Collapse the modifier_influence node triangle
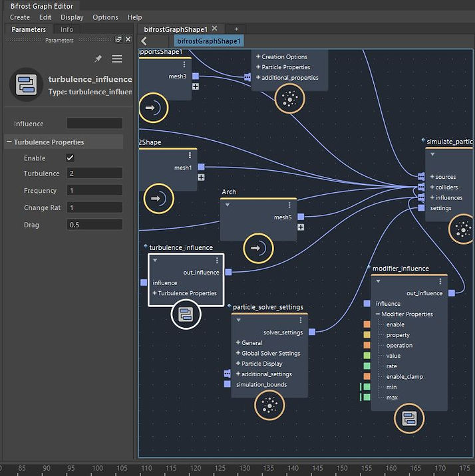Screen dimensions: 475x476 [378, 281]
